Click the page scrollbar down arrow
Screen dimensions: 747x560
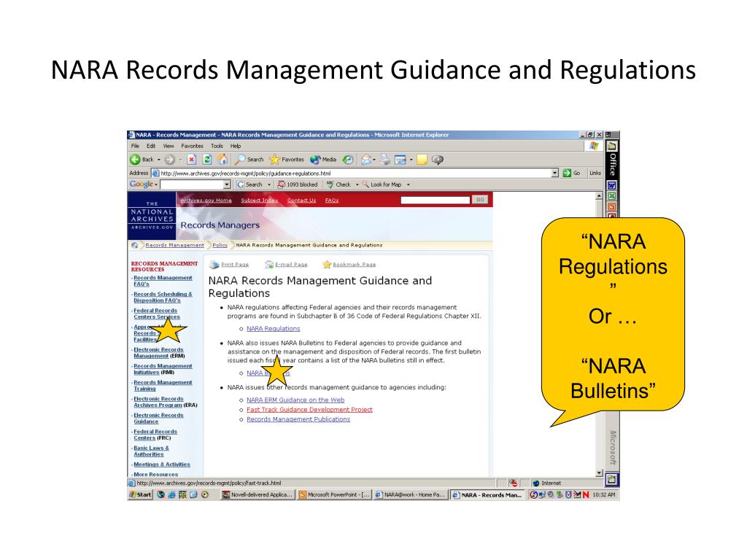click(600, 473)
